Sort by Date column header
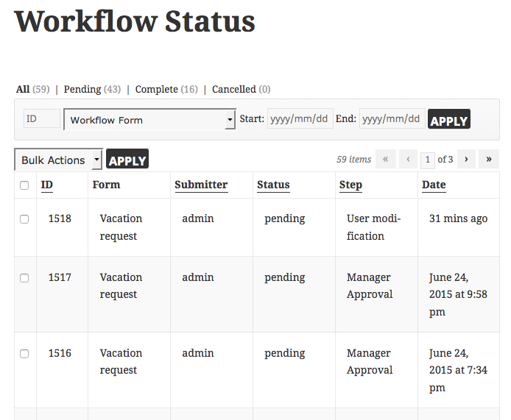The width and height of the screenshot is (511, 420). pyautogui.click(x=434, y=185)
